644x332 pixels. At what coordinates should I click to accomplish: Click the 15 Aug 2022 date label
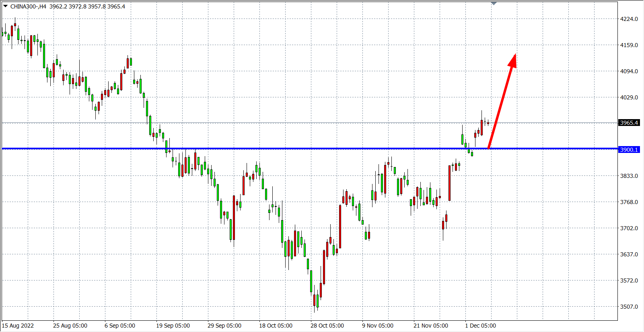[18, 326]
